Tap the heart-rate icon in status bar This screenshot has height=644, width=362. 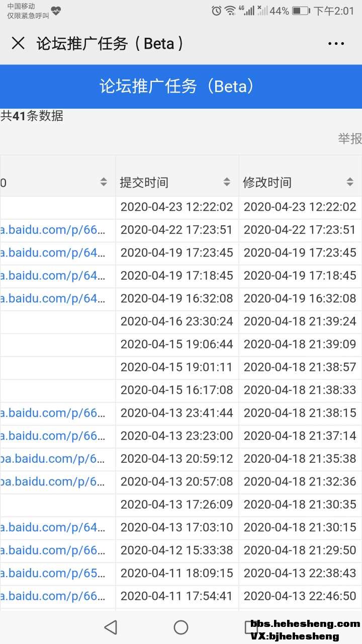(56, 11)
